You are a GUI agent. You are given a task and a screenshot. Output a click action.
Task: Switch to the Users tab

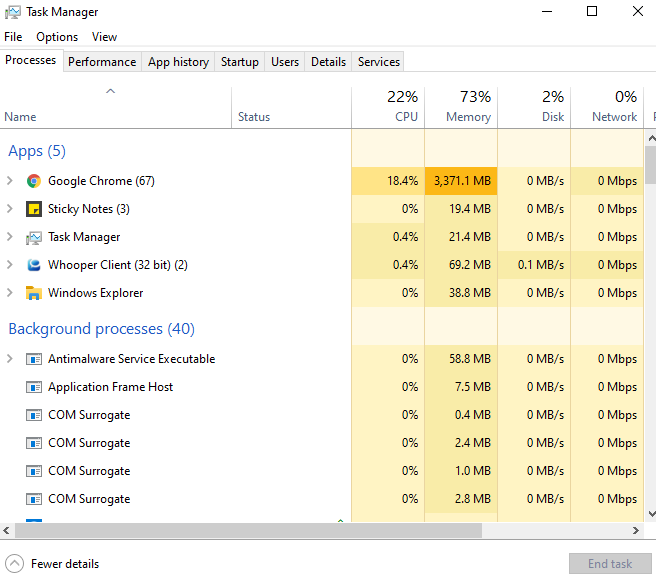(x=285, y=62)
